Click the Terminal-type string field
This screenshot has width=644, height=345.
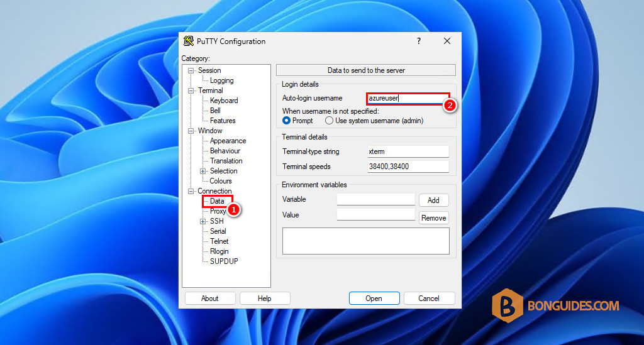pyautogui.click(x=408, y=151)
